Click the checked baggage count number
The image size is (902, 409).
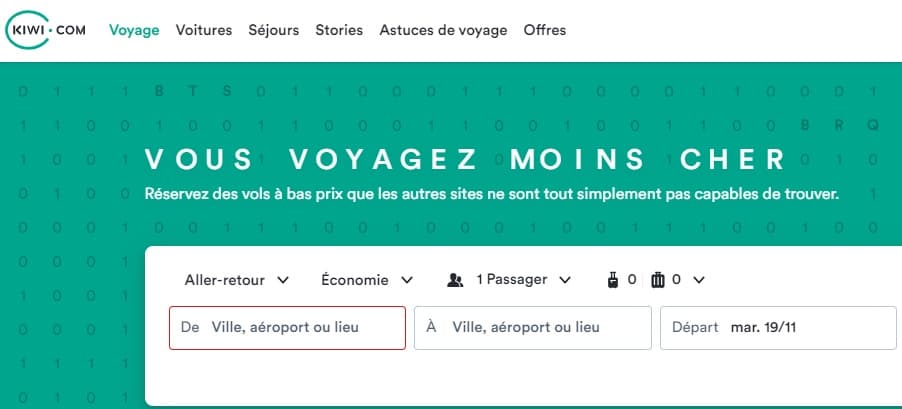(x=676, y=280)
